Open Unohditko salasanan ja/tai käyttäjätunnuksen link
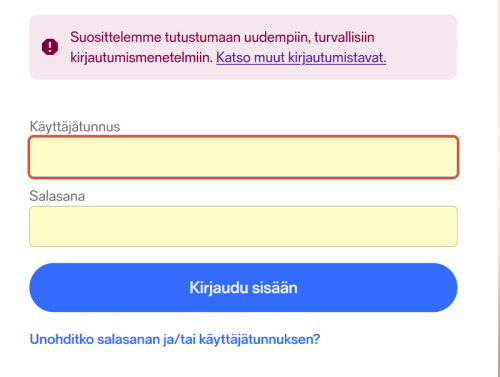 175,339
